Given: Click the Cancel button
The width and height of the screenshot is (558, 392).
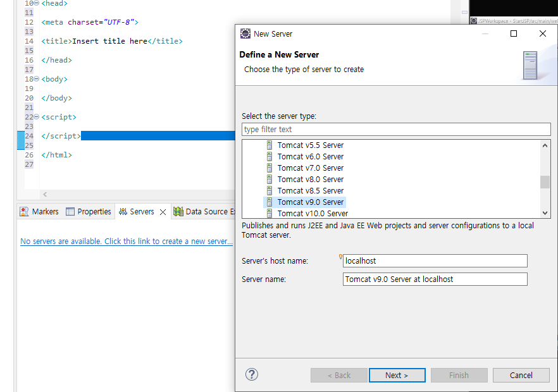Looking at the screenshot, I should (x=521, y=376).
